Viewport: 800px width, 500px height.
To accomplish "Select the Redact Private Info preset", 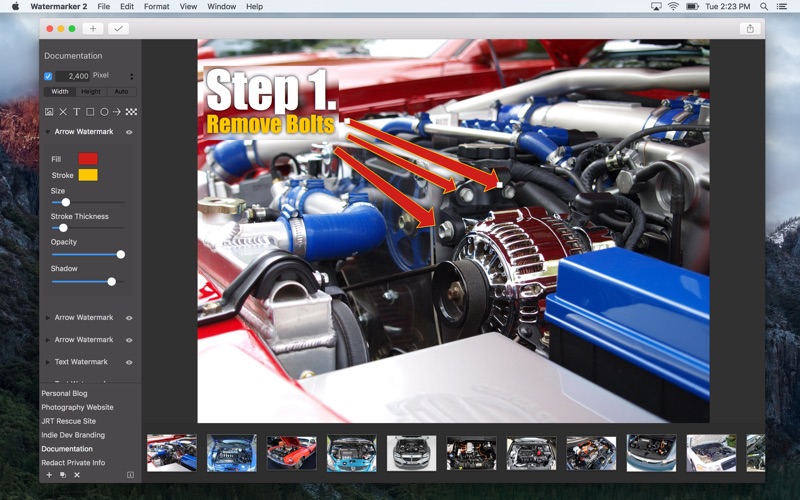I will coord(73,462).
